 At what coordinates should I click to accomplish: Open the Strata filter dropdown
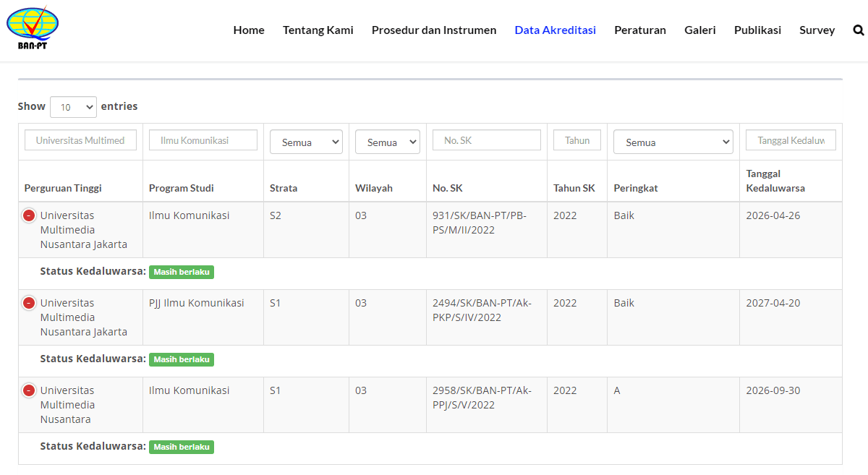pos(306,142)
